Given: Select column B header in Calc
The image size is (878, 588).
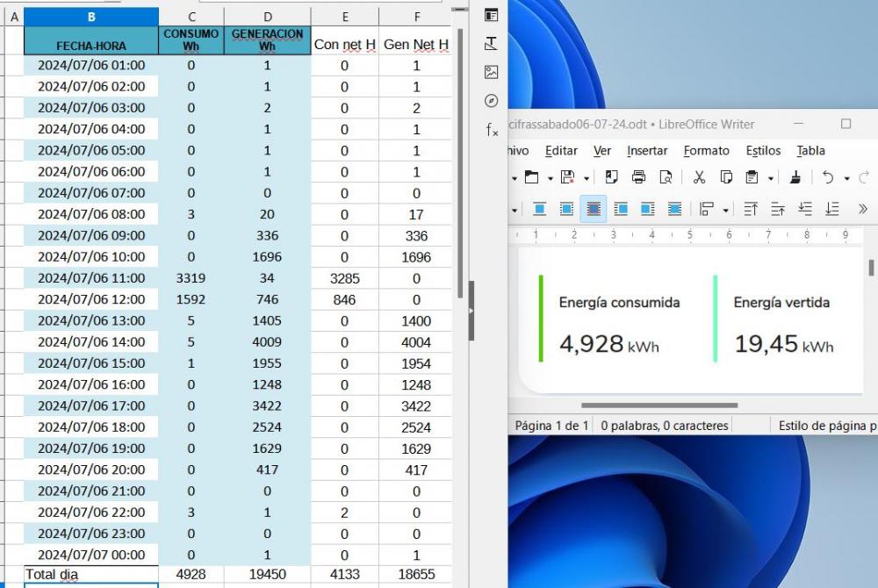Looking at the screenshot, I should click(x=91, y=17).
